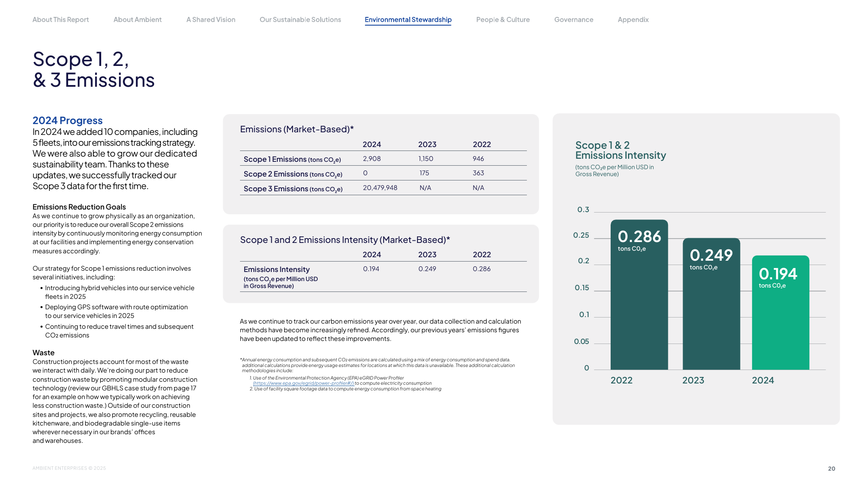Image resolution: width=868 pixels, height=488 pixels.
Task: Select the Environmental Stewardship tab
Action: pyautogui.click(x=408, y=20)
